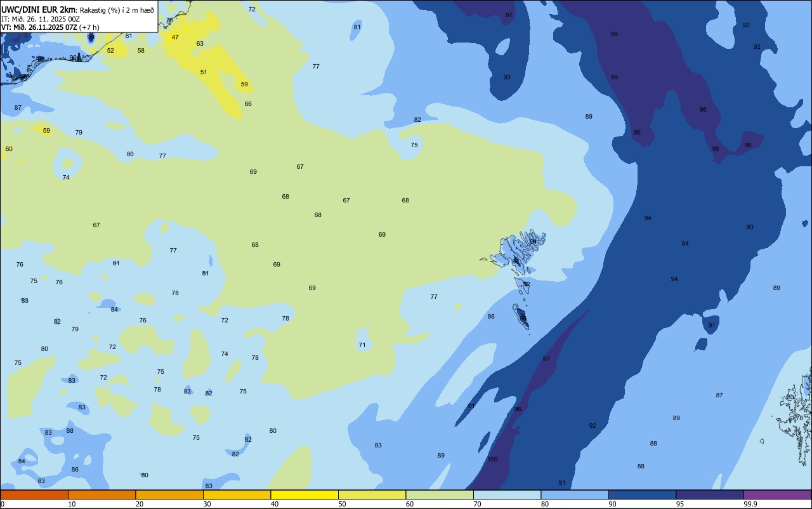812x509 pixels.
Task: Click the 40 tick label in legend
Action: (x=275, y=504)
